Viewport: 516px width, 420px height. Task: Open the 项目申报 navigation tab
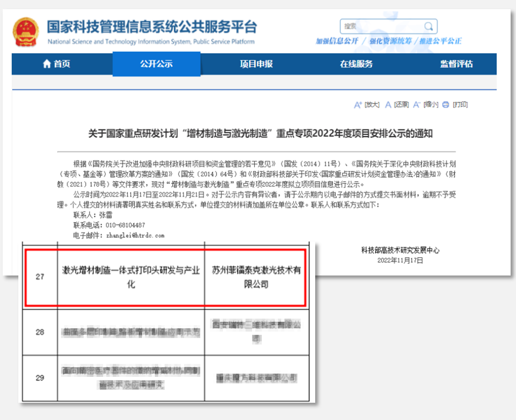(256, 64)
